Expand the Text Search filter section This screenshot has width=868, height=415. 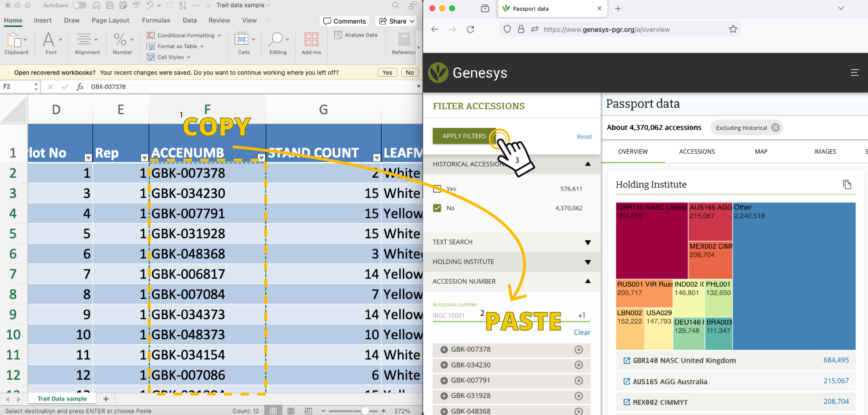(x=588, y=242)
